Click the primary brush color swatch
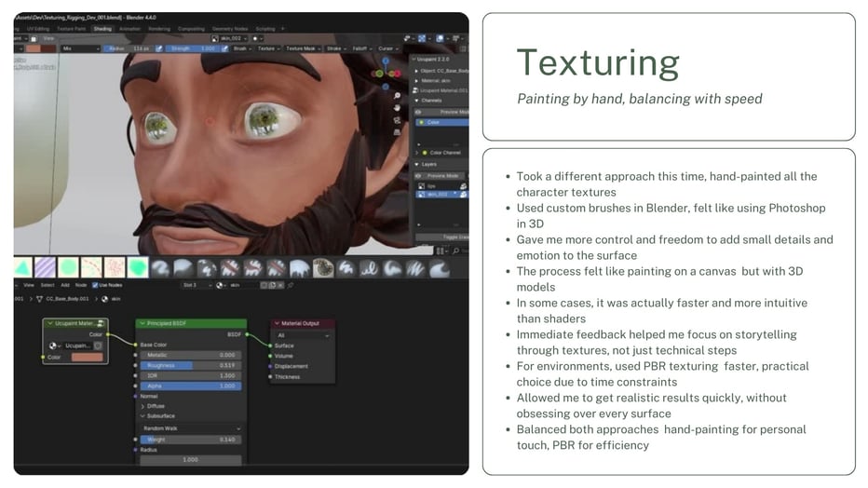 click(x=34, y=48)
